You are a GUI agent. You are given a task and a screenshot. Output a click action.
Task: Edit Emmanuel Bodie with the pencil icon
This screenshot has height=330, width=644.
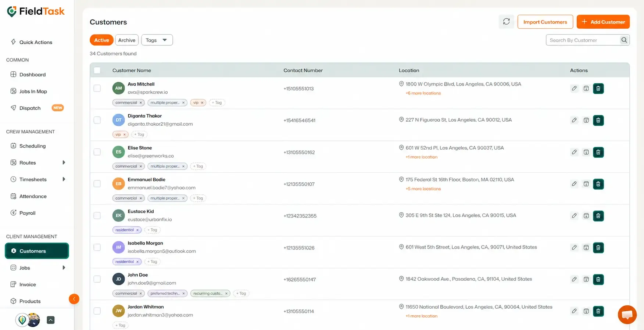coord(574,184)
